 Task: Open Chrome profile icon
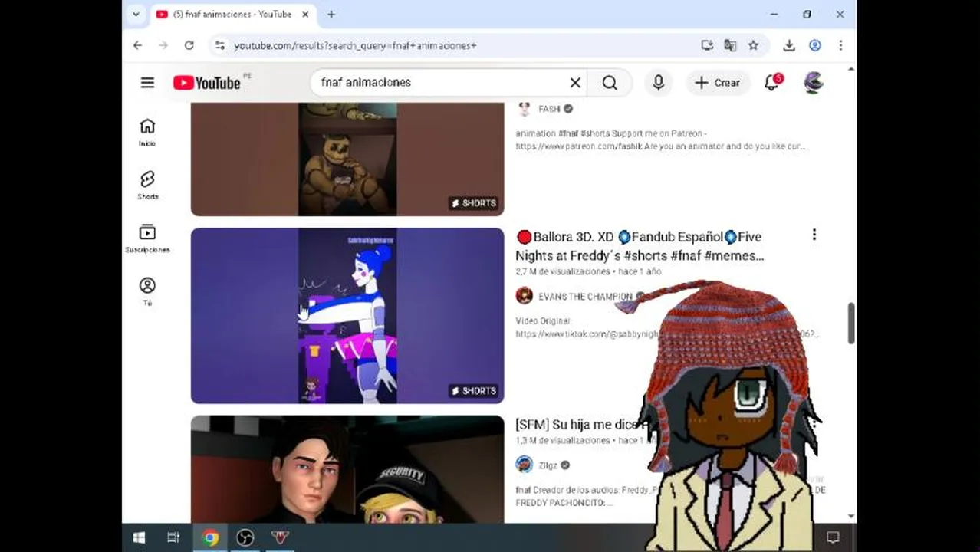coord(815,45)
